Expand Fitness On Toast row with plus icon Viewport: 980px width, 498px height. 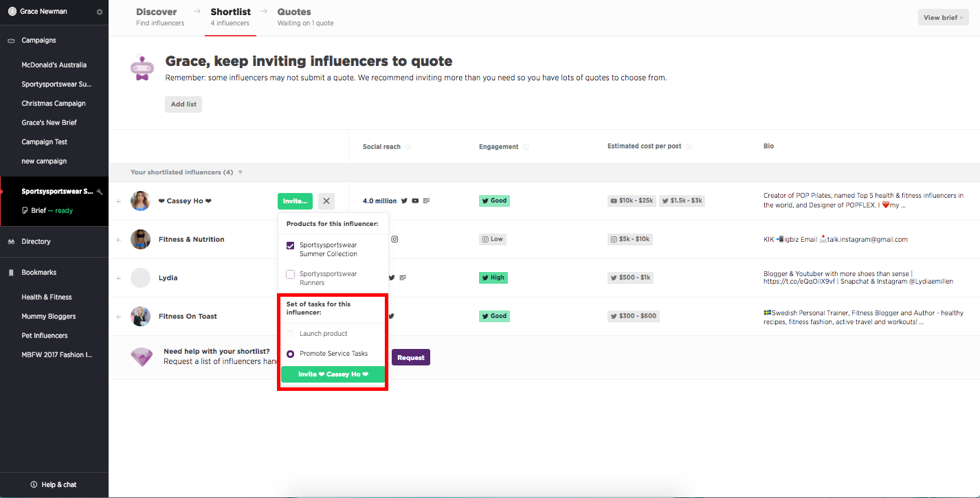[x=118, y=317]
